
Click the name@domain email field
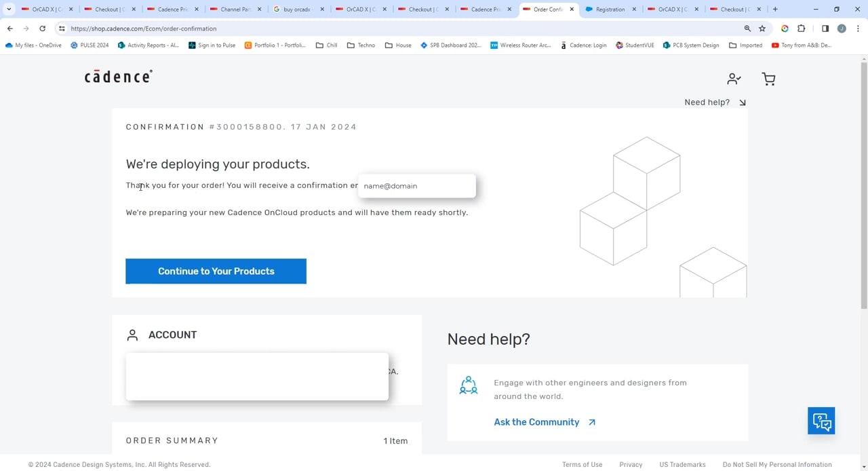417,186
